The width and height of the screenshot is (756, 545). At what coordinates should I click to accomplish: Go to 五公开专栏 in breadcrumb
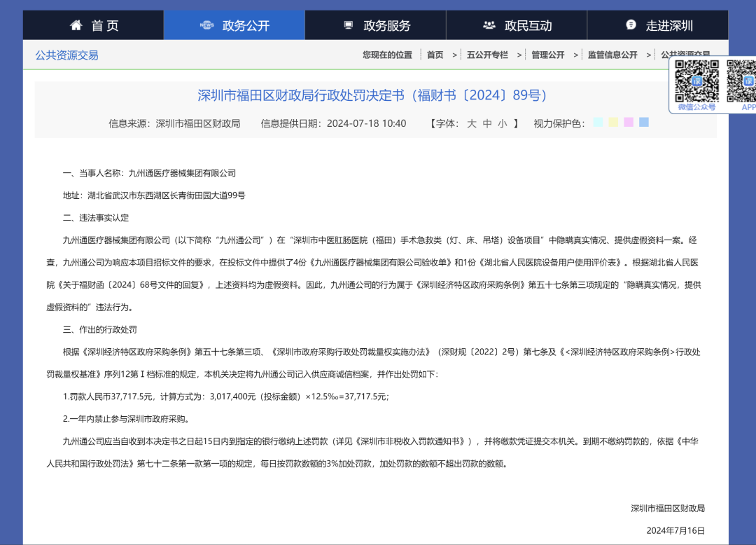click(487, 55)
